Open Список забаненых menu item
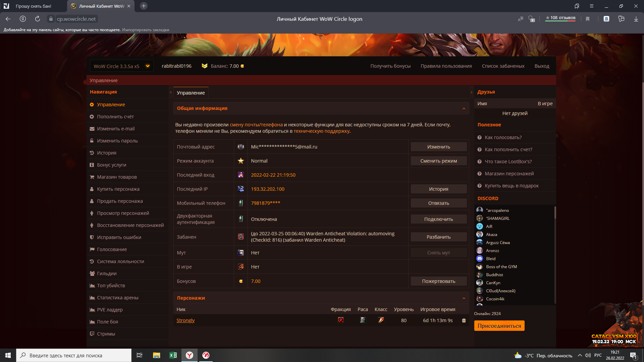Image resolution: width=644 pixels, height=362 pixels. (503, 66)
